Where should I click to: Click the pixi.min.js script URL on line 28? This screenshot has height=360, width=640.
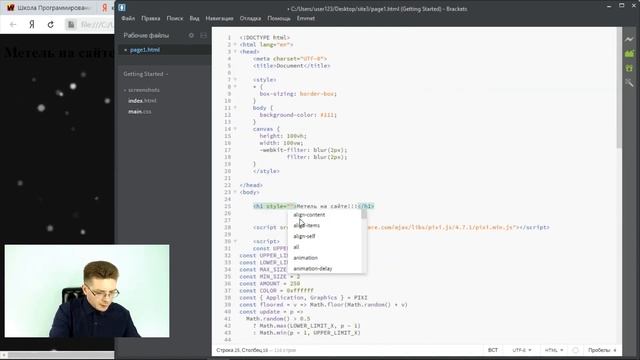coord(441,227)
